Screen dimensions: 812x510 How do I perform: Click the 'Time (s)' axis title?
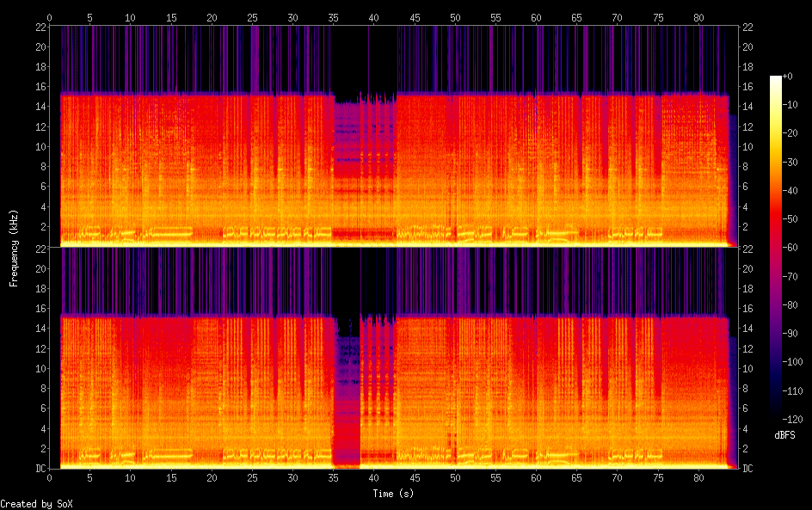point(393,494)
